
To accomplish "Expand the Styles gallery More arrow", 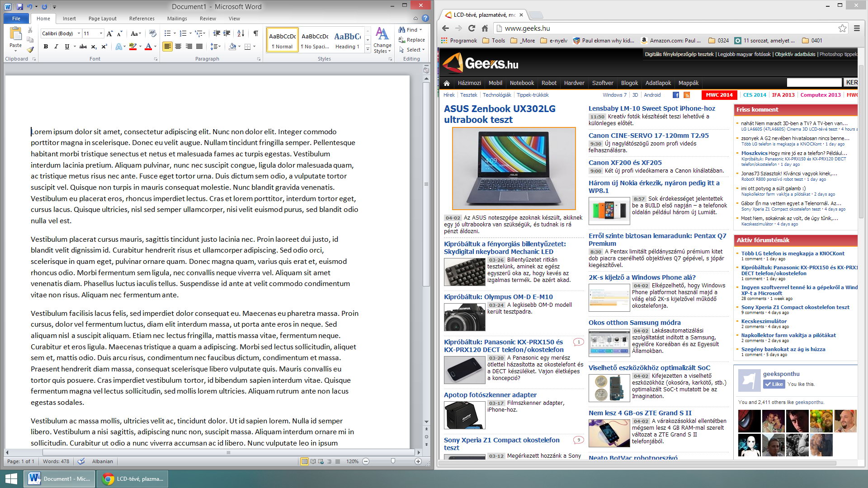I will (x=368, y=50).
